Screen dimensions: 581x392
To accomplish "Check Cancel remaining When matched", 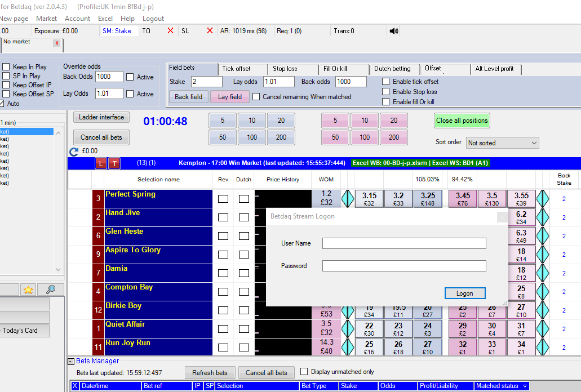I will point(256,97).
